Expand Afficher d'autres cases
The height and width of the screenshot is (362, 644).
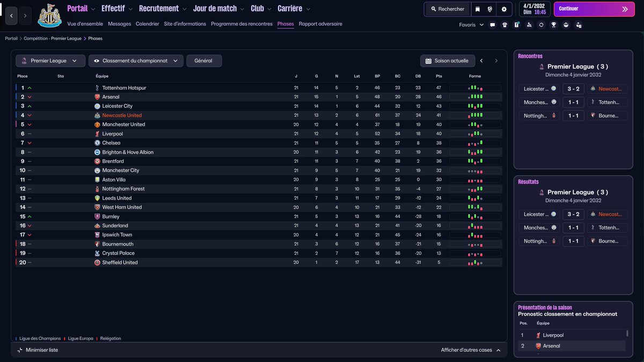471,350
